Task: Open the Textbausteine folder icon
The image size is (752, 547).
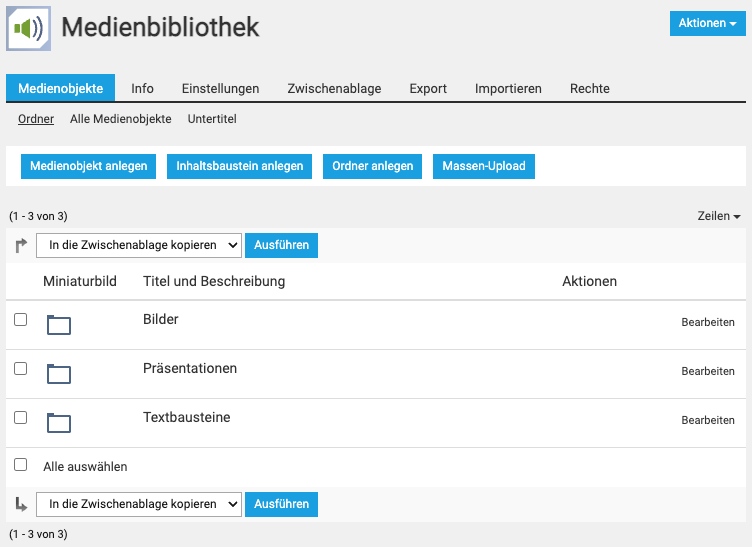Action: pos(59,422)
